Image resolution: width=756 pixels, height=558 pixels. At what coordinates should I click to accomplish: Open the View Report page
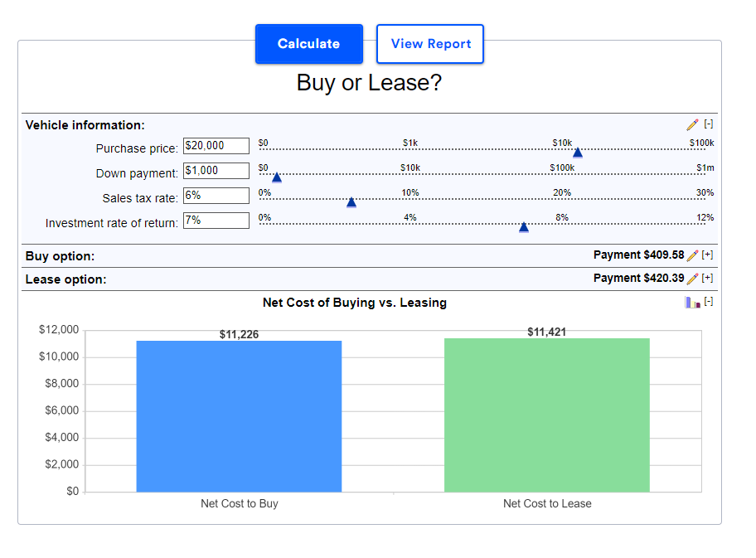tap(430, 43)
